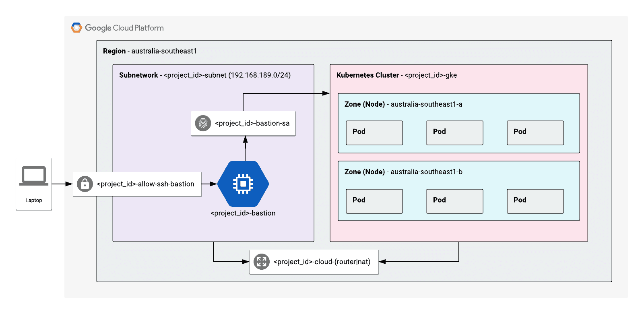Click the last Pod in zone southeast1-b
This screenshot has height=314, width=644.
click(x=535, y=201)
